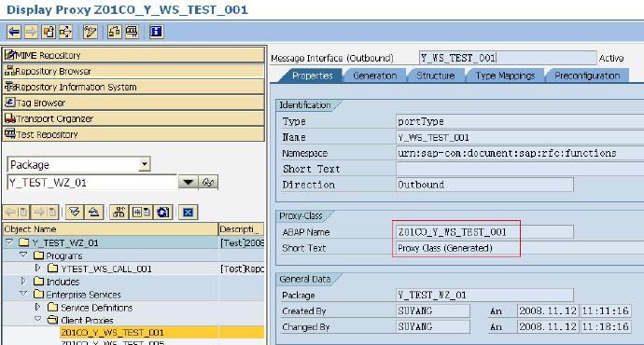Close the object browser with the X icon
The height and width of the screenshot is (345, 644).
(x=189, y=212)
